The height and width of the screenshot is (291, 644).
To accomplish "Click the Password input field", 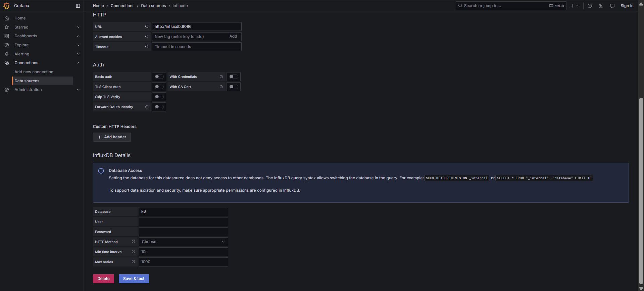I will 183,232.
